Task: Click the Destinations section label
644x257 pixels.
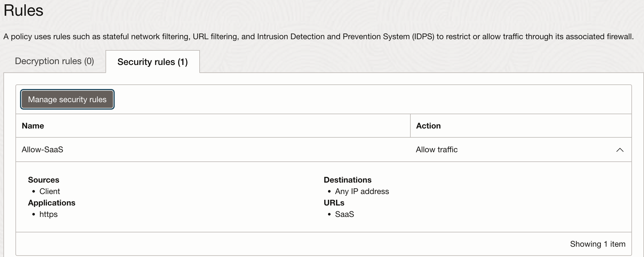Action: pos(347,180)
